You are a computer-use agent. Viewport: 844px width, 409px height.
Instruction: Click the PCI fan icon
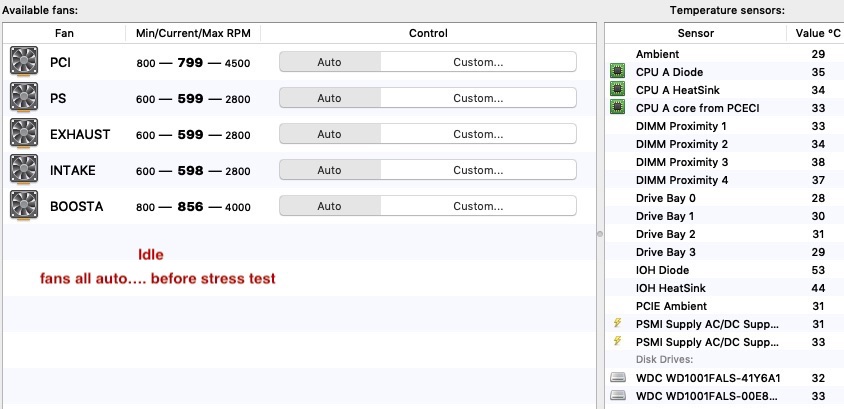coord(23,63)
